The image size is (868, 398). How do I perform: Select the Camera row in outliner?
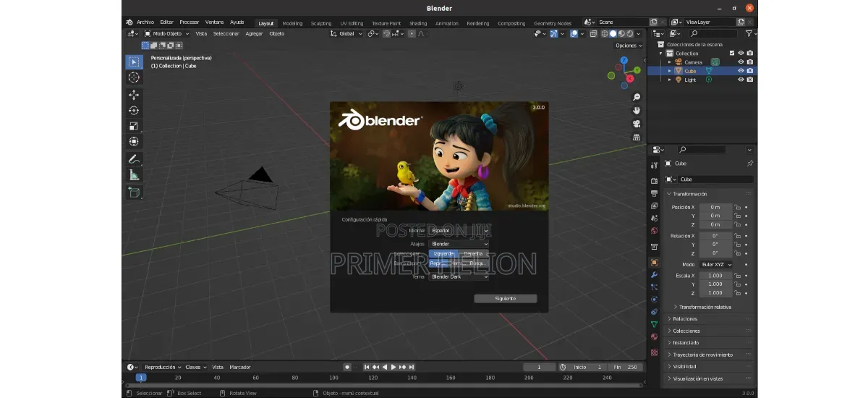point(702,62)
